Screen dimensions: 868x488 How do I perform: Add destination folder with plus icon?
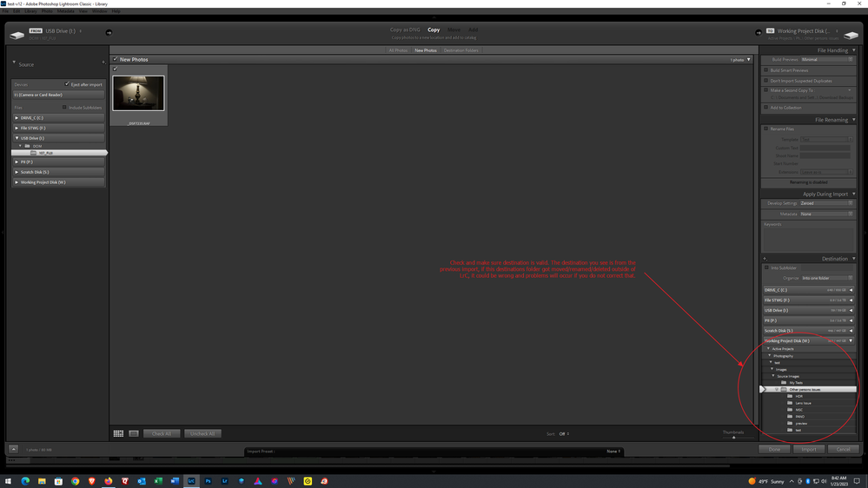coord(765,259)
